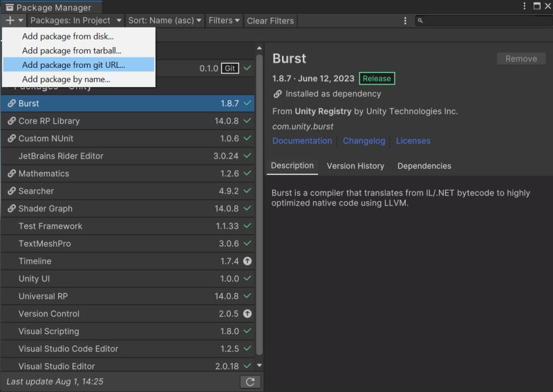
Task: Open the toolbar three-dot more options menu
Action: click(x=405, y=21)
